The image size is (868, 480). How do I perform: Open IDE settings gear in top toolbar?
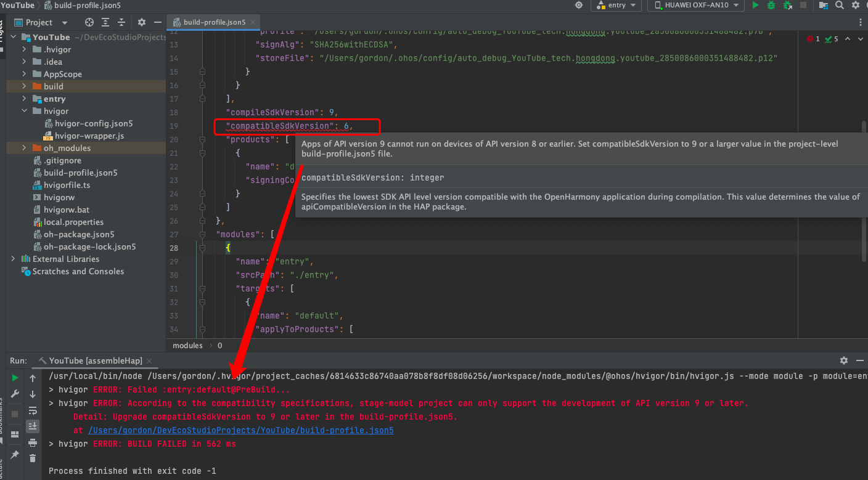856,5
